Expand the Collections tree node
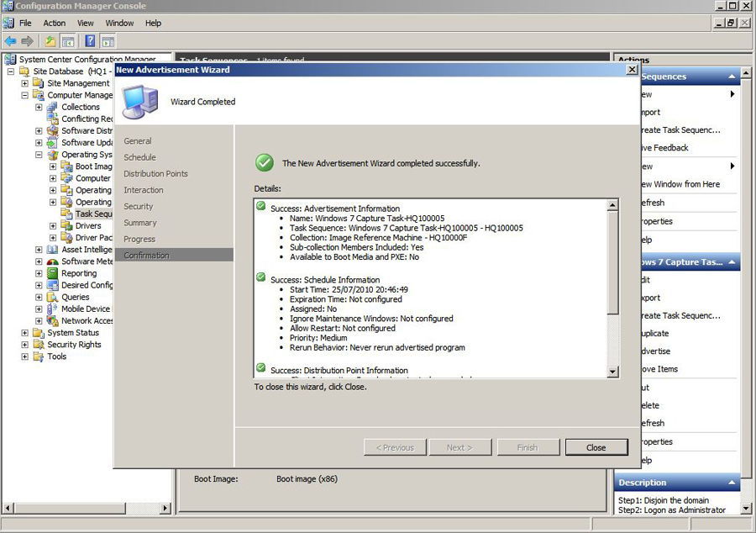This screenshot has height=533, width=756. pyautogui.click(x=39, y=107)
